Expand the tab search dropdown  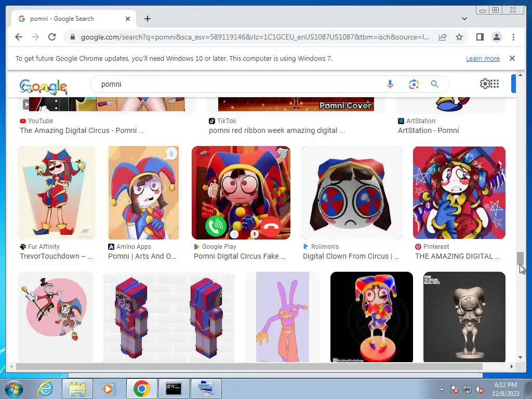pyautogui.click(x=464, y=19)
